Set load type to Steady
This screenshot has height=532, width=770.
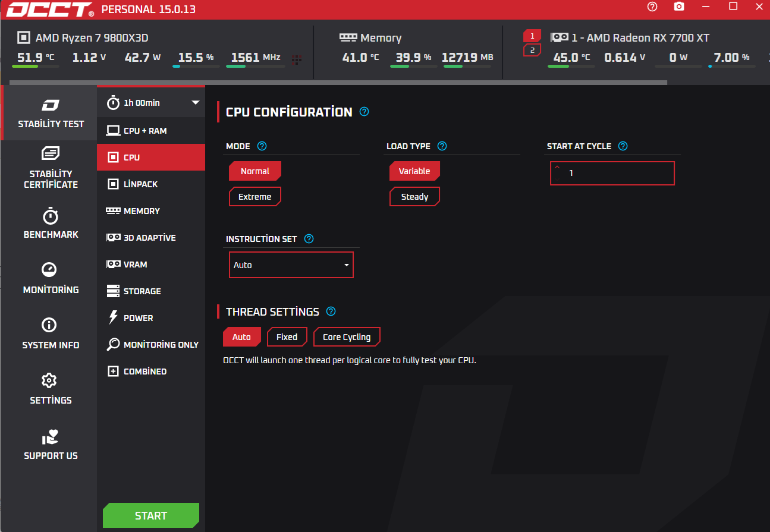click(x=414, y=197)
